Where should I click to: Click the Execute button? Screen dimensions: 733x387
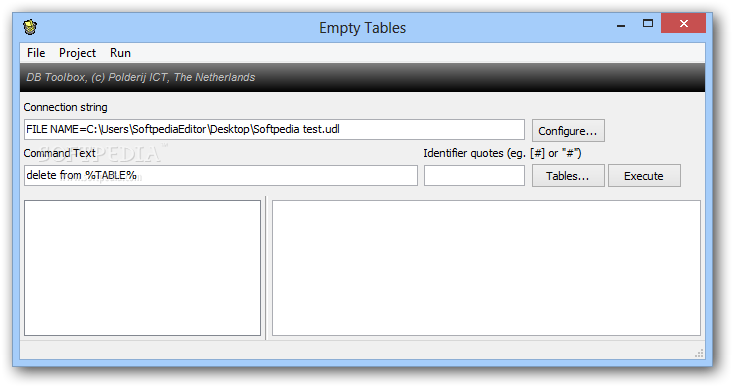pyautogui.click(x=644, y=176)
